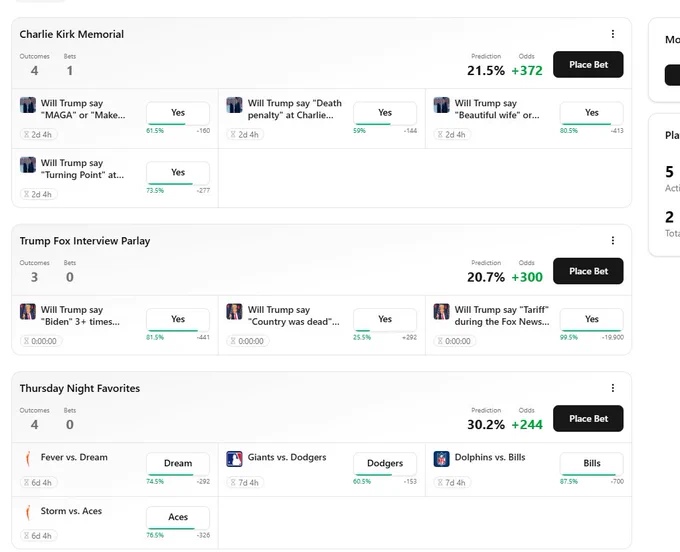Viewport: 680px width, 552px height.
Task: Pick Dodgers in Giants vs. Dodgers
Action: tap(385, 464)
